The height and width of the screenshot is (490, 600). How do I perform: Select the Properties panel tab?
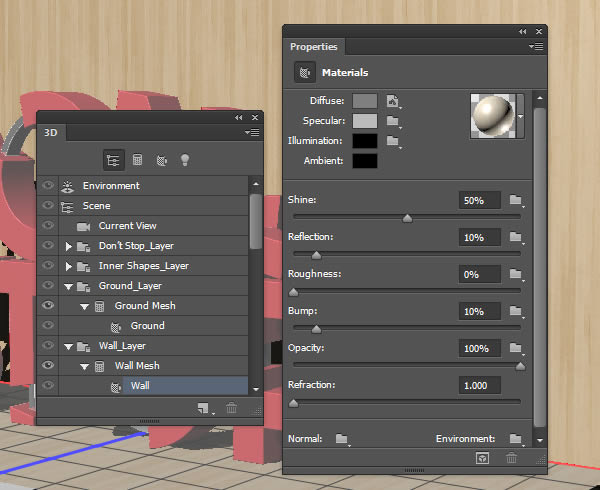point(313,47)
